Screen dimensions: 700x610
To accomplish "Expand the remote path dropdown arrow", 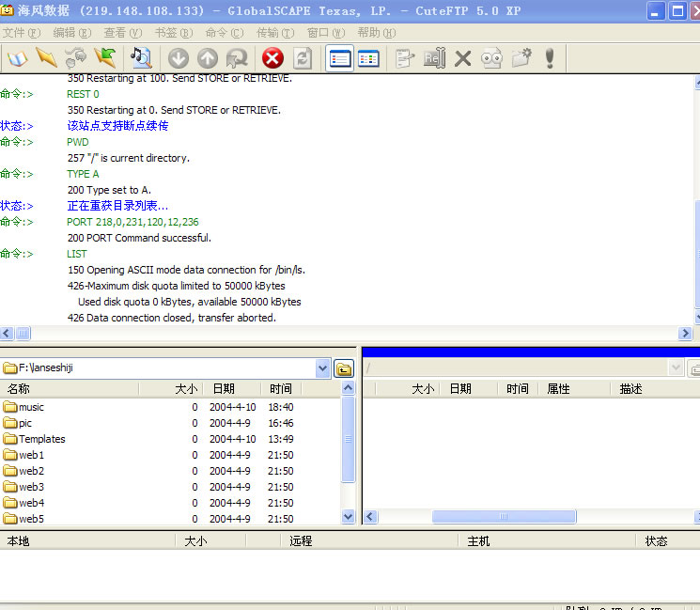I will 675,368.
